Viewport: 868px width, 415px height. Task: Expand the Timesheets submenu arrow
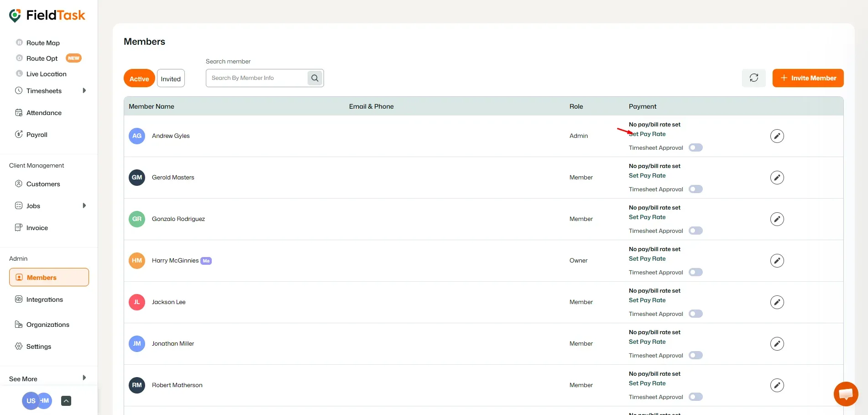point(84,90)
